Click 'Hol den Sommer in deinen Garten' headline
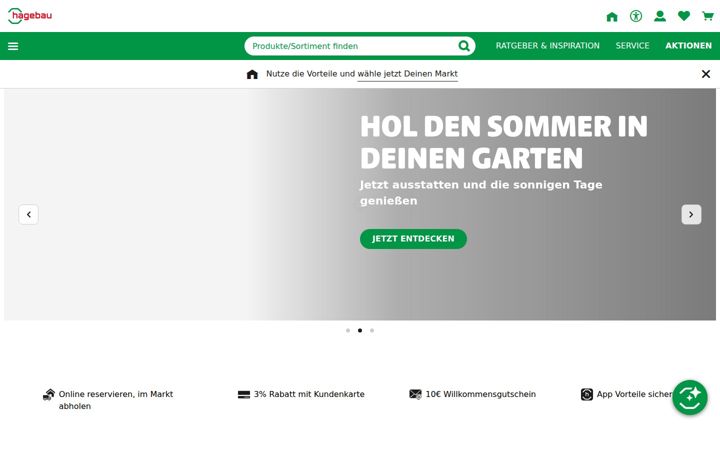The image size is (720, 450). [x=504, y=142]
